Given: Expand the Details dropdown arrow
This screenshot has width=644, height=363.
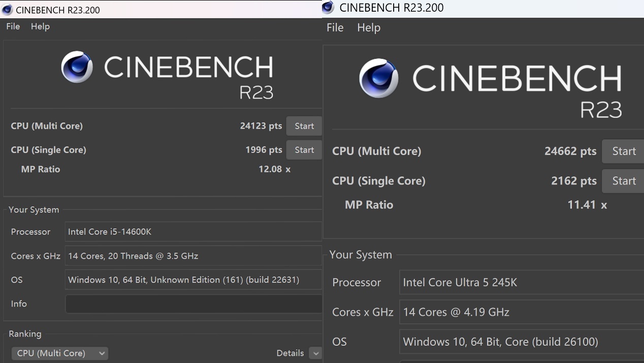Looking at the screenshot, I should click(315, 353).
